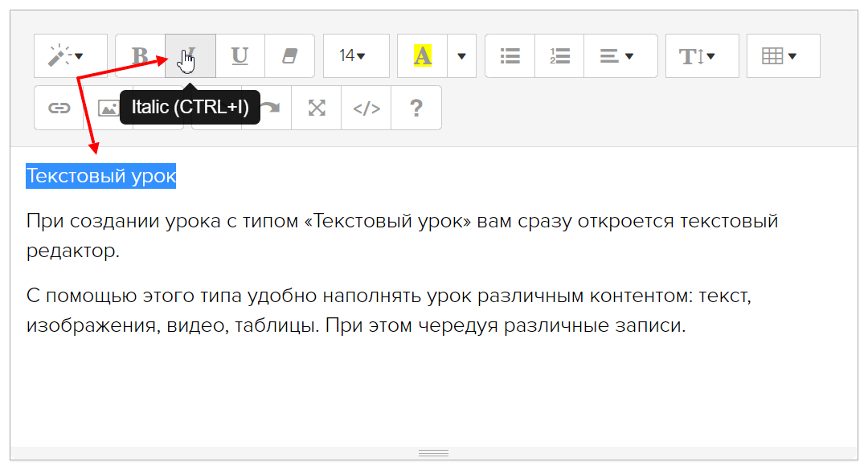The width and height of the screenshot is (868, 466).
Task: Toggle italic formatting button
Action: click(x=190, y=56)
